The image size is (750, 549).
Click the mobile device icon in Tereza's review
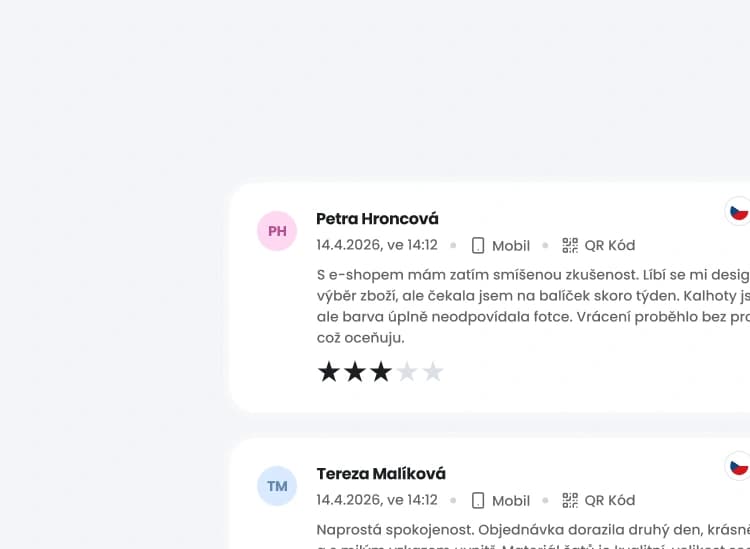pyautogui.click(x=478, y=500)
